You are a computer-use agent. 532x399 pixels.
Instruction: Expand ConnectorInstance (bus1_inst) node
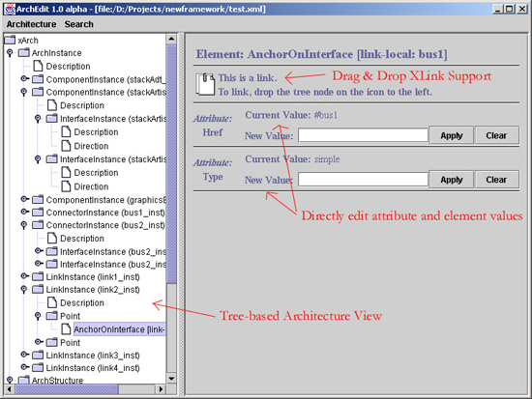(24, 212)
